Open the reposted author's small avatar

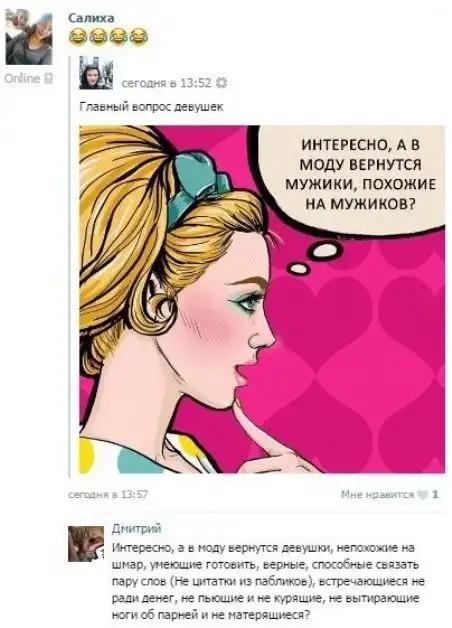point(96,72)
